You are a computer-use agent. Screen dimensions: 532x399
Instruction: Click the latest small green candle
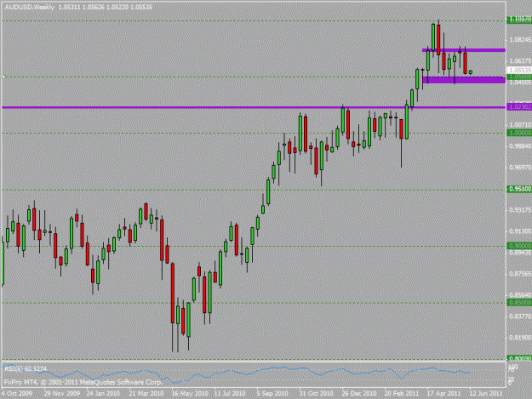point(471,71)
